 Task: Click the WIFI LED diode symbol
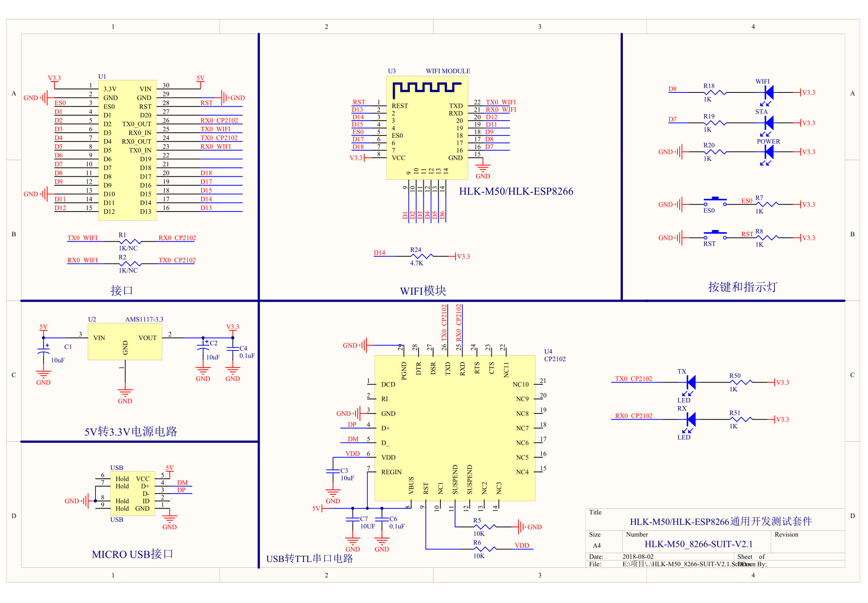[769, 93]
